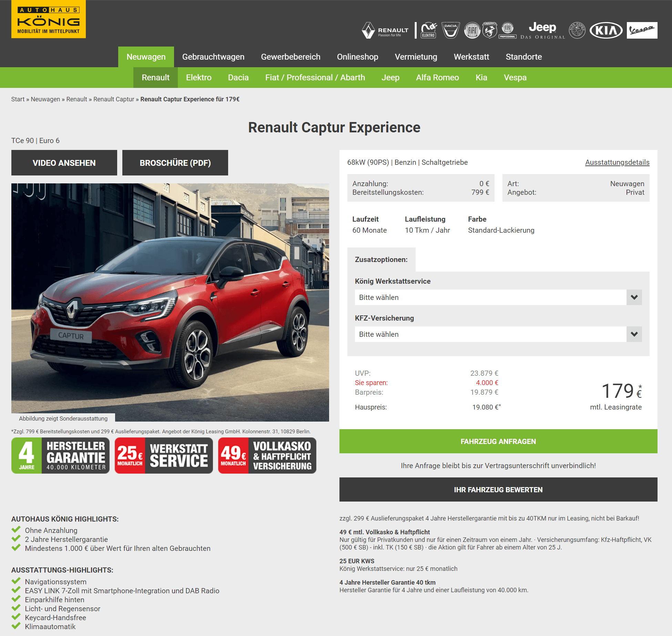Click the 4 Jahre Herstellergarantie badge

tap(61, 455)
